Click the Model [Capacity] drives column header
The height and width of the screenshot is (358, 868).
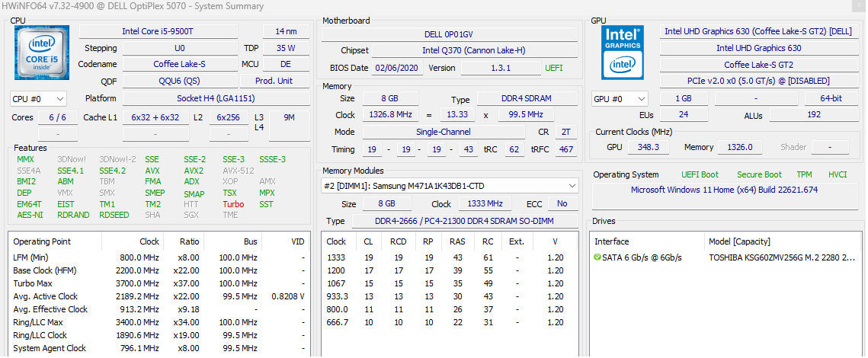(x=739, y=241)
